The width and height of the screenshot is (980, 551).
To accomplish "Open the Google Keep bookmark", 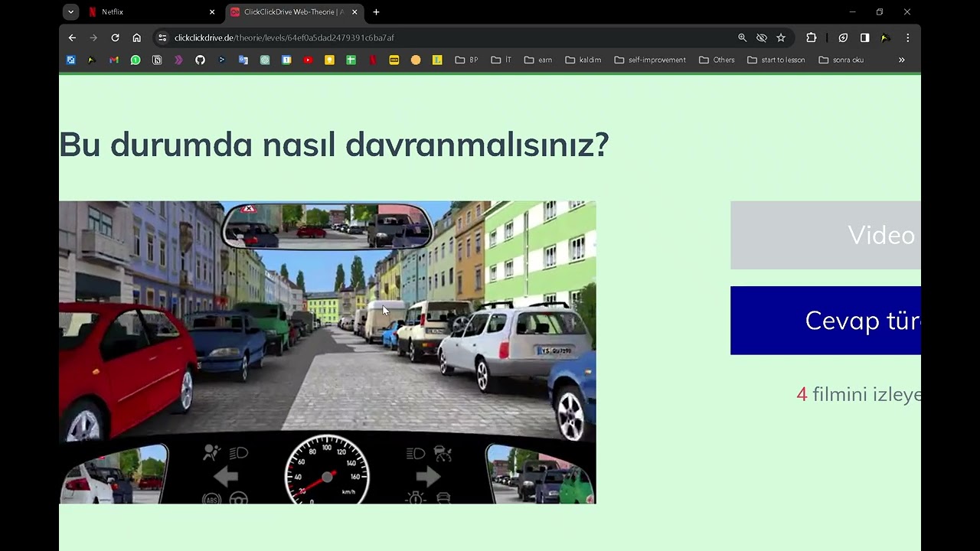I will coord(329,60).
